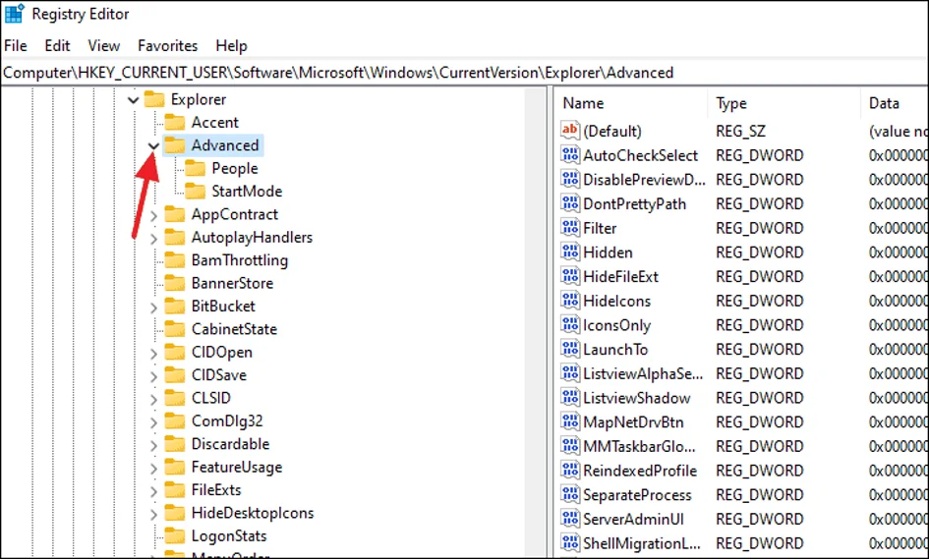Expand the AppContract key
The image size is (929, 560).
[x=153, y=215]
